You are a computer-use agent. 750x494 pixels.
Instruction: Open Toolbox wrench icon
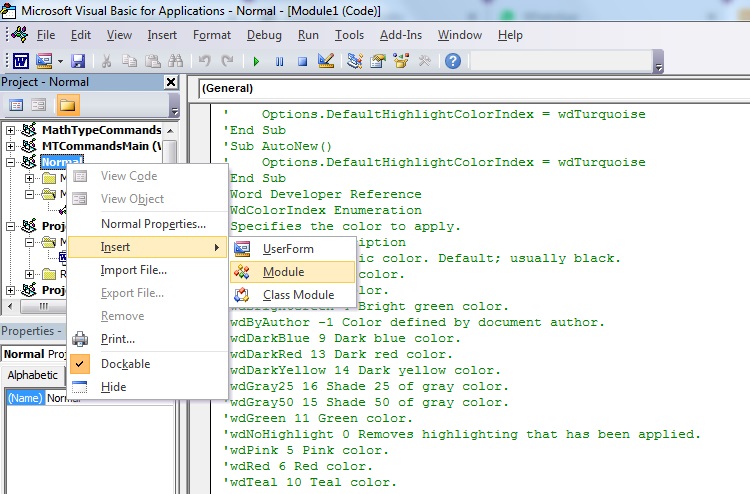(x=424, y=61)
